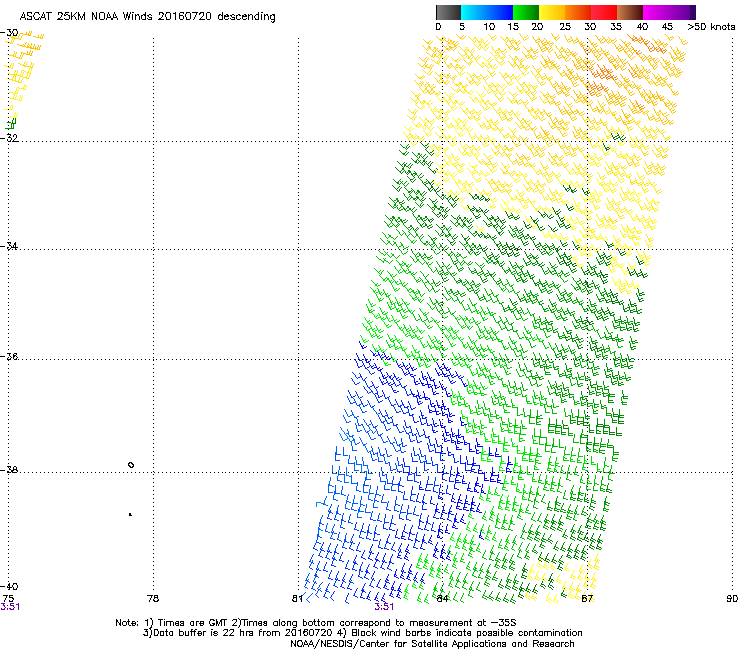The width and height of the screenshot is (740, 650).
Task: Click the "3)Data buffer is 22 hrs" footnote line
Action: tap(362, 633)
